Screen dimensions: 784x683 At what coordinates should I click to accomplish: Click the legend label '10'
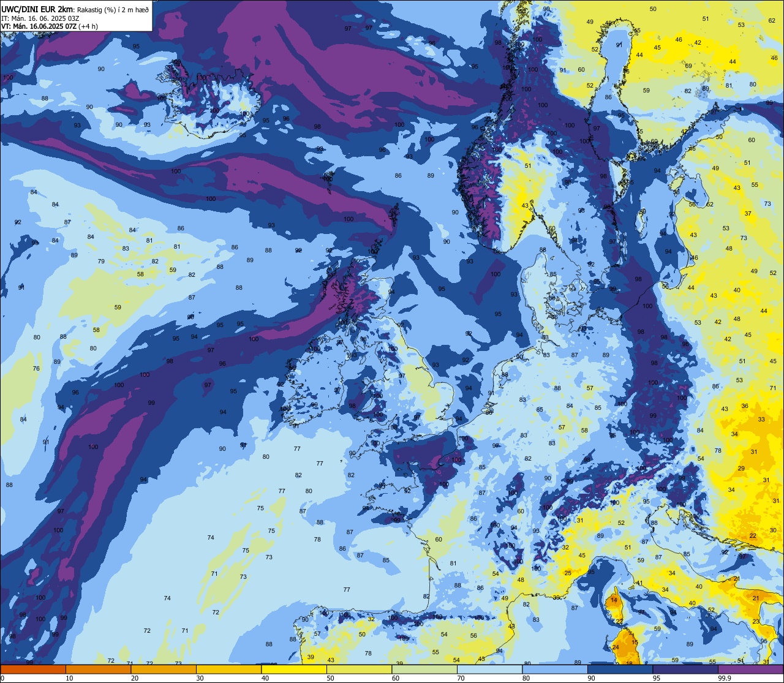coord(69,678)
